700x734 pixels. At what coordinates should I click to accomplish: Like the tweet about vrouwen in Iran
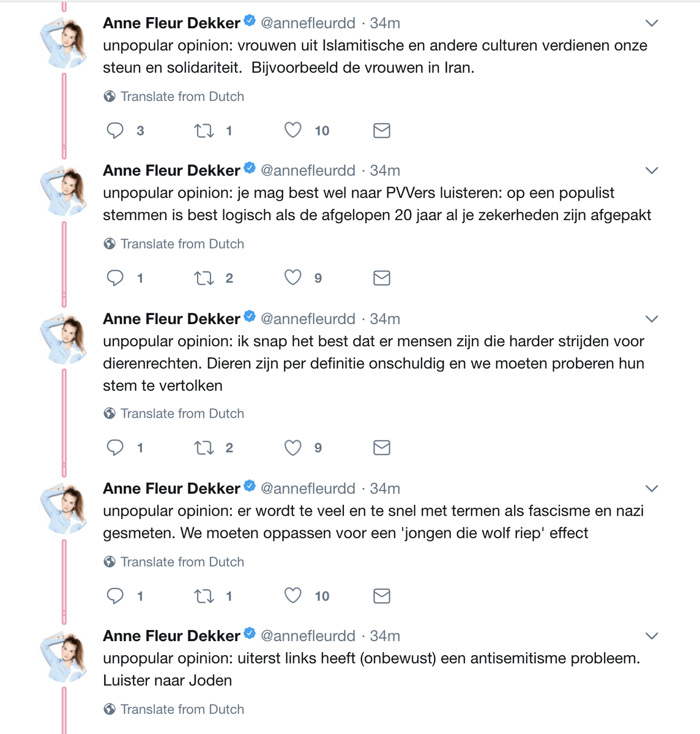pos(292,130)
